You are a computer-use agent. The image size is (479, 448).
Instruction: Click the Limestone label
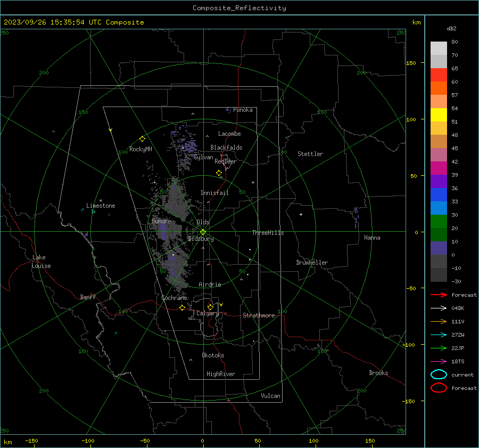pyautogui.click(x=101, y=206)
